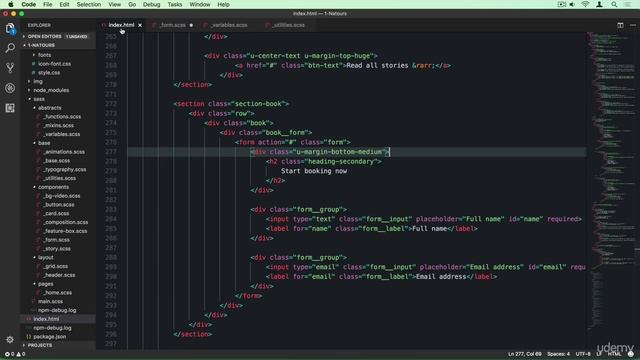
Task: Switch to the _form.scss tab
Action: click(172, 25)
